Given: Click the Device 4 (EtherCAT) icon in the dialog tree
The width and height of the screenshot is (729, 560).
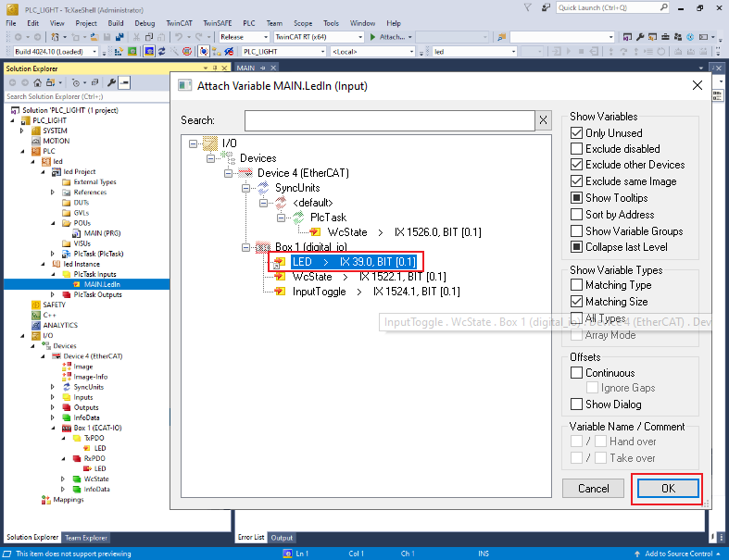Looking at the screenshot, I should pos(247,173).
